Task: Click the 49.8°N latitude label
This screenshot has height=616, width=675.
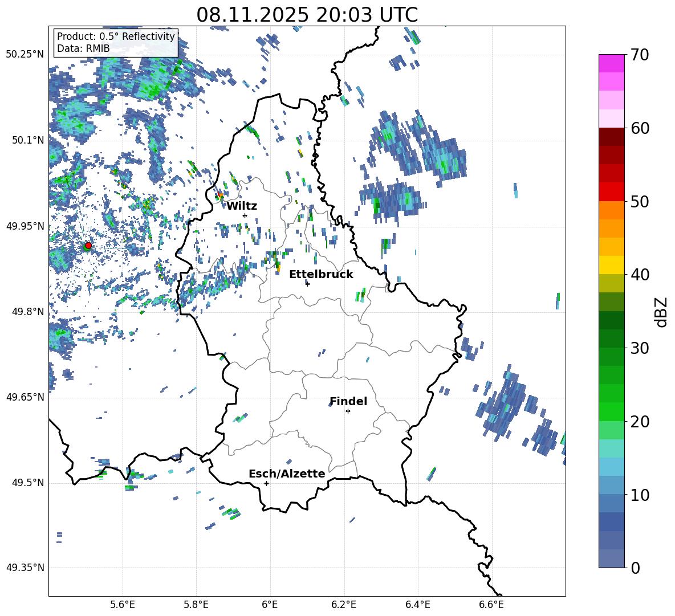Action: click(x=28, y=312)
